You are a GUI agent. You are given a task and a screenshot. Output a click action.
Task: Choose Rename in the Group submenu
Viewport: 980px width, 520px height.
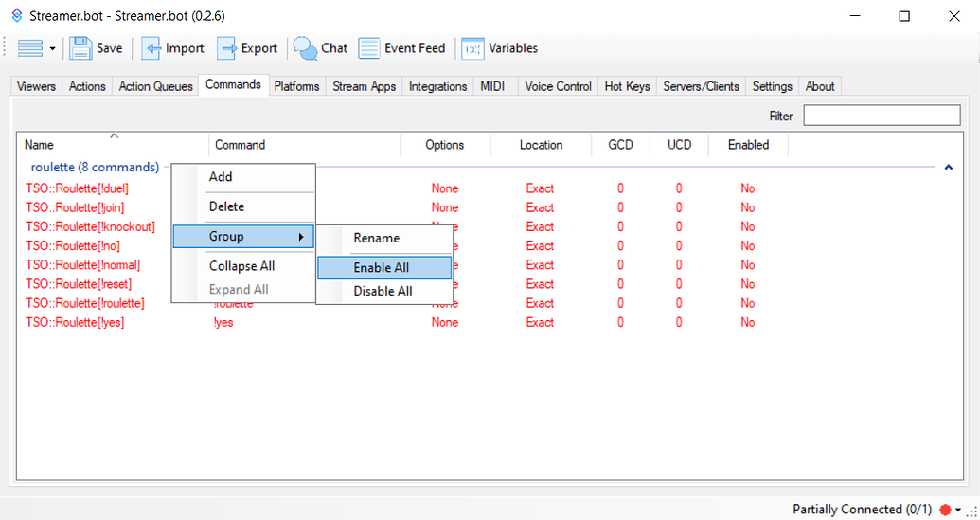(383, 238)
